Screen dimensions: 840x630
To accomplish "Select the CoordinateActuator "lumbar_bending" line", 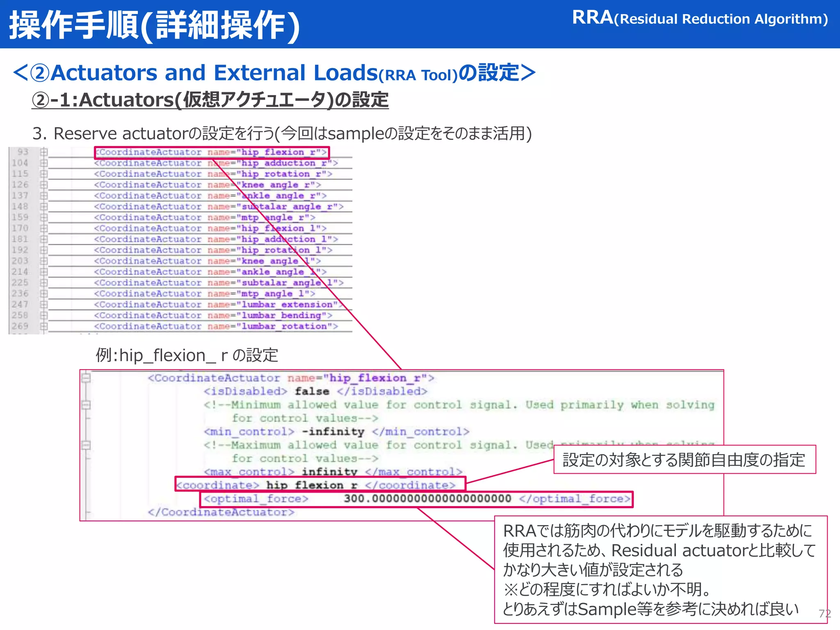I will click(x=213, y=315).
